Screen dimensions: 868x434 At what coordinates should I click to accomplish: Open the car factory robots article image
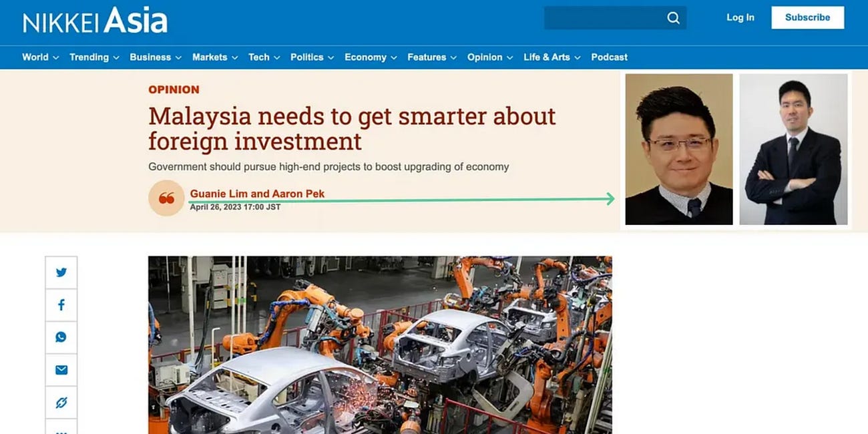click(380, 345)
